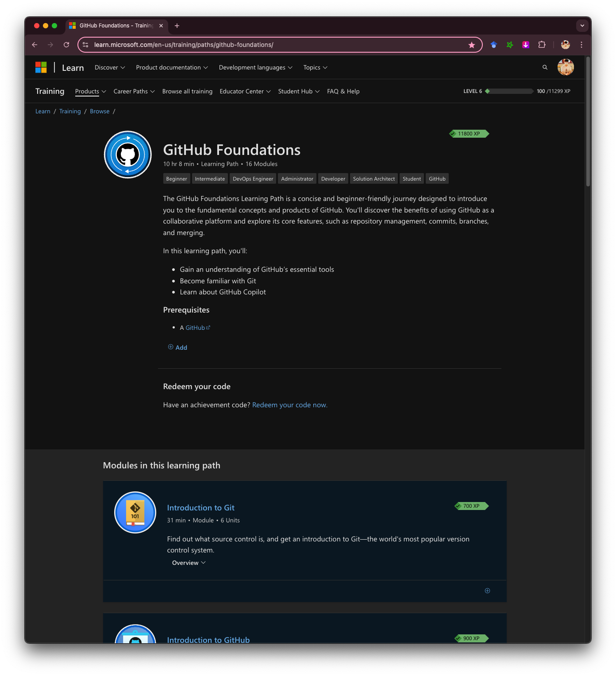Open the Introduction to Git module
This screenshot has height=676, width=616.
click(200, 508)
